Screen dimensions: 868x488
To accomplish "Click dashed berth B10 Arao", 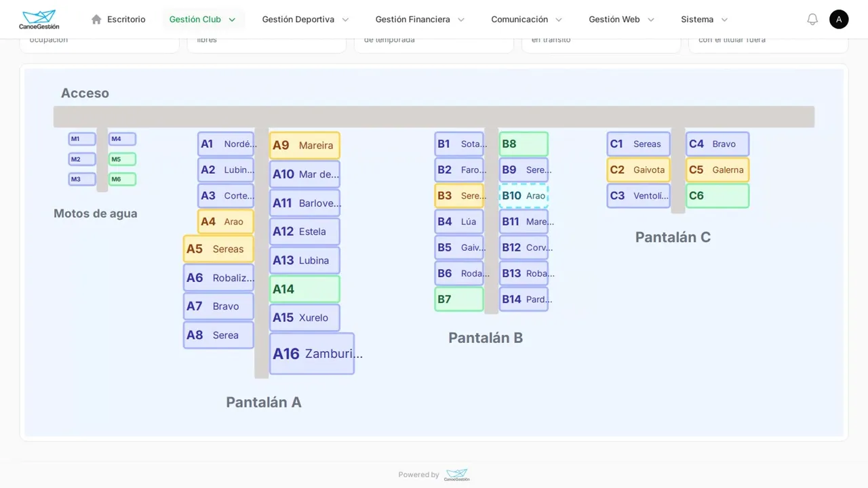I will (x=524, y=196).
